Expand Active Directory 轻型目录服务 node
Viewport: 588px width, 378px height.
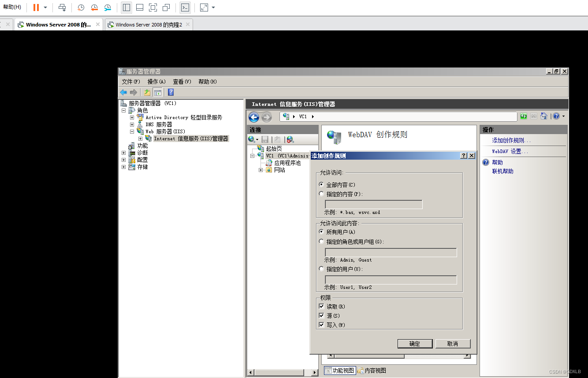point(132,117)
